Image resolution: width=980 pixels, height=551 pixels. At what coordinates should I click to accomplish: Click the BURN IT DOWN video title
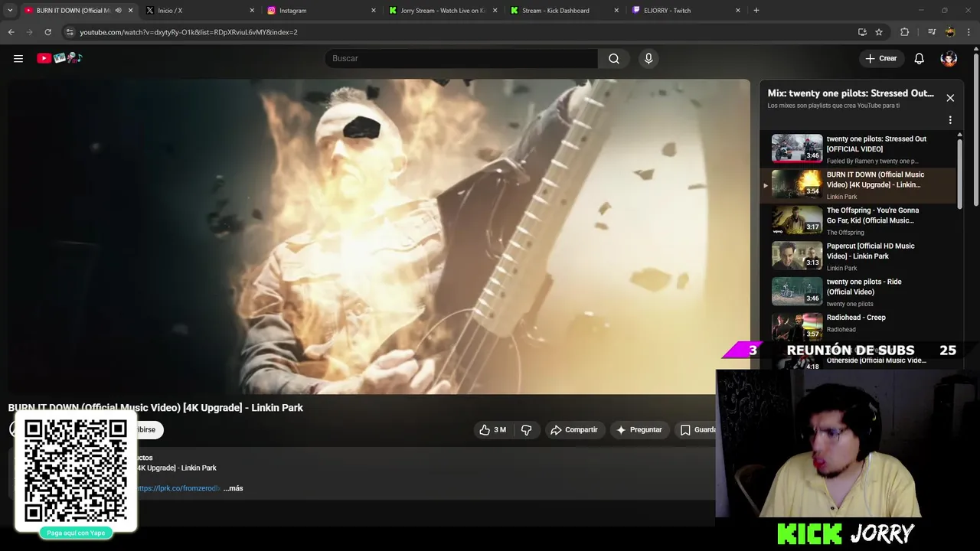click(x=155, y=408)
